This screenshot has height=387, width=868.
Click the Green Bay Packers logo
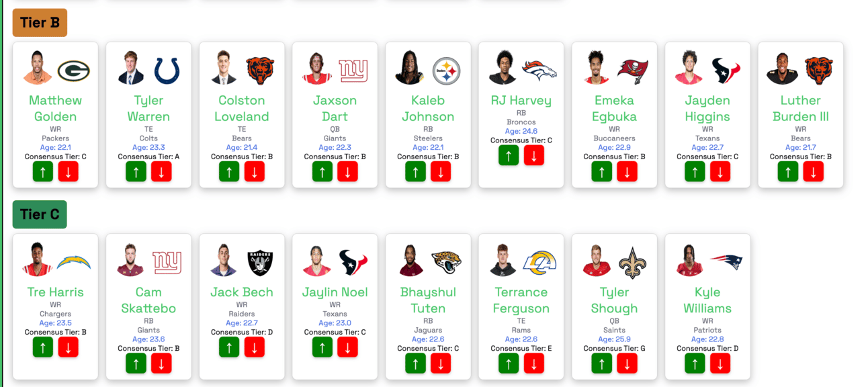[x=73, y=71]
